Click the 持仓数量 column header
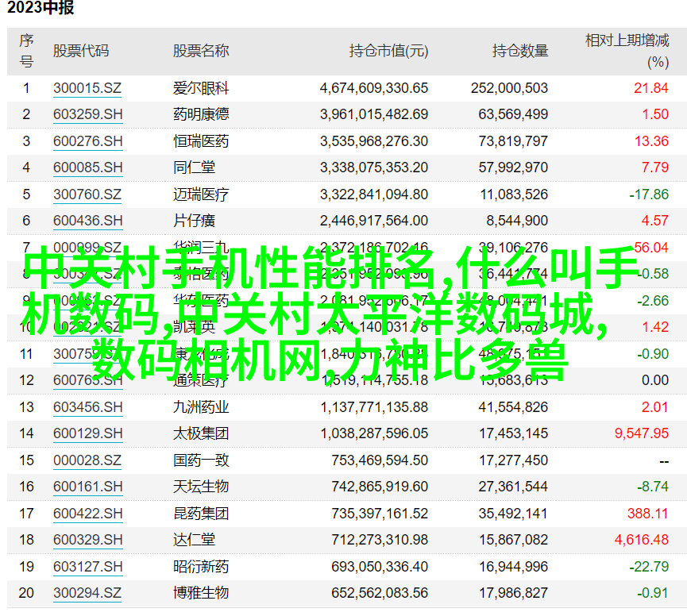The width and height of the screenshot is (687, 616). [x=520, y=52]
